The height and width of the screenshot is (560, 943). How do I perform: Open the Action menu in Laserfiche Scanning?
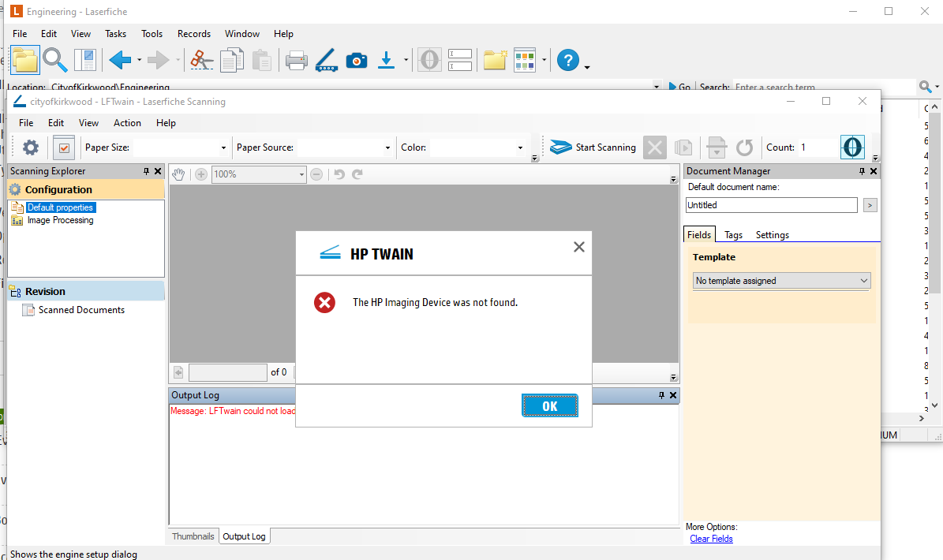[x=127, y=123]
